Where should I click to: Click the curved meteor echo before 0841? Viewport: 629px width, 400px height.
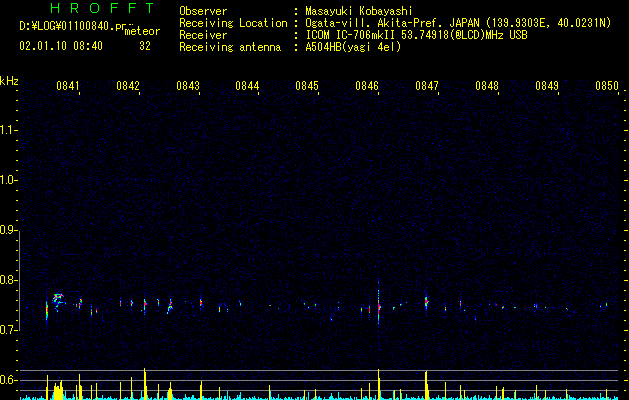point(58,301)
